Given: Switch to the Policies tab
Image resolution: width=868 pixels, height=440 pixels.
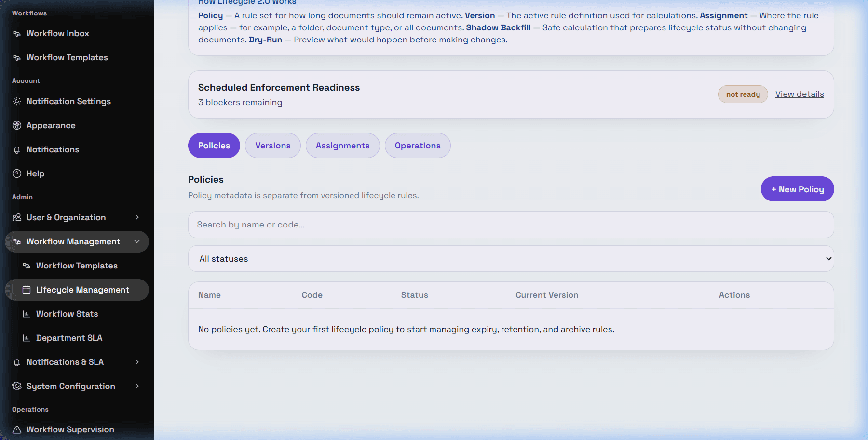Looking at the screenshot, I should [214, 146].
